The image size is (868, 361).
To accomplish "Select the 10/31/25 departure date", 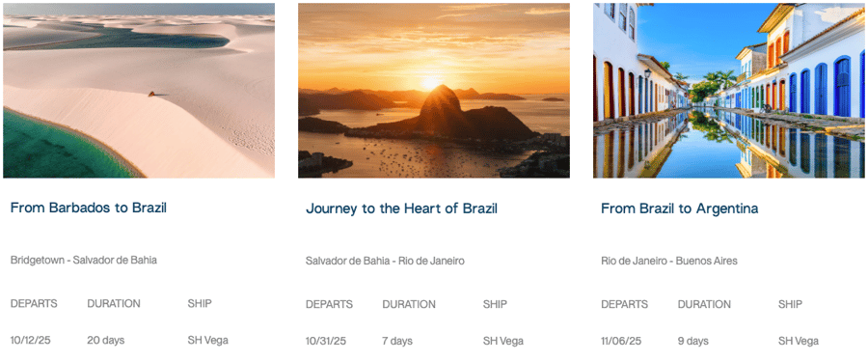I will tap(326, 341).
